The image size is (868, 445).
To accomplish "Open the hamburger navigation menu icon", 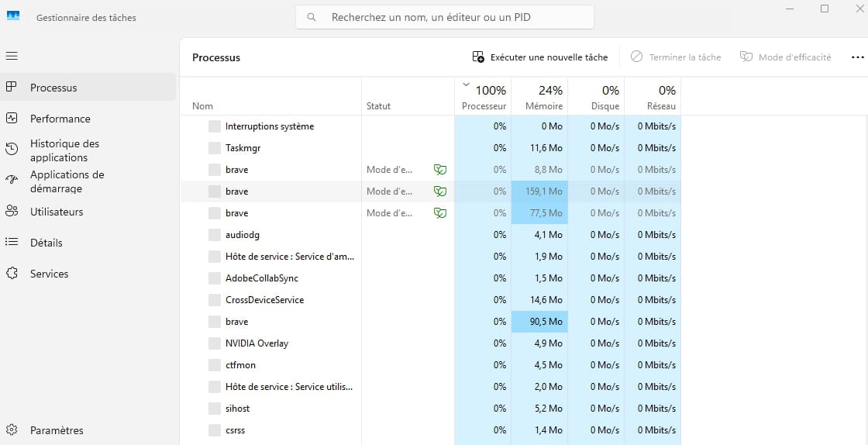I will tap(12, 56).
